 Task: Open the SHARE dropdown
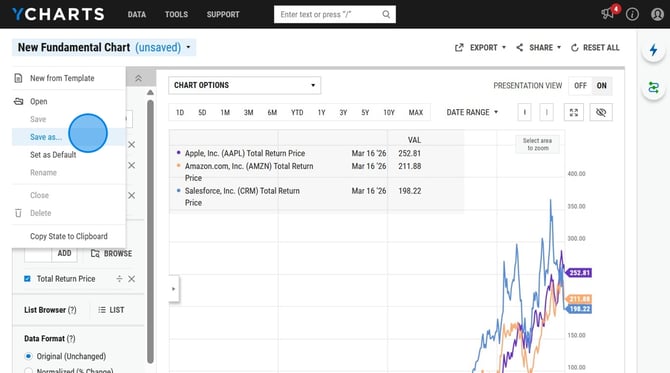click(538, 47)
